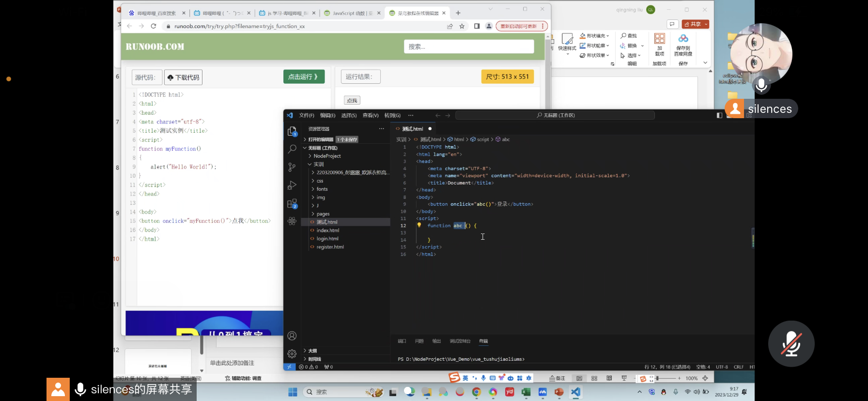Open Run and Debug view in VS Code
The width and height of the screenshot is (868, 401).
point(292,185)
